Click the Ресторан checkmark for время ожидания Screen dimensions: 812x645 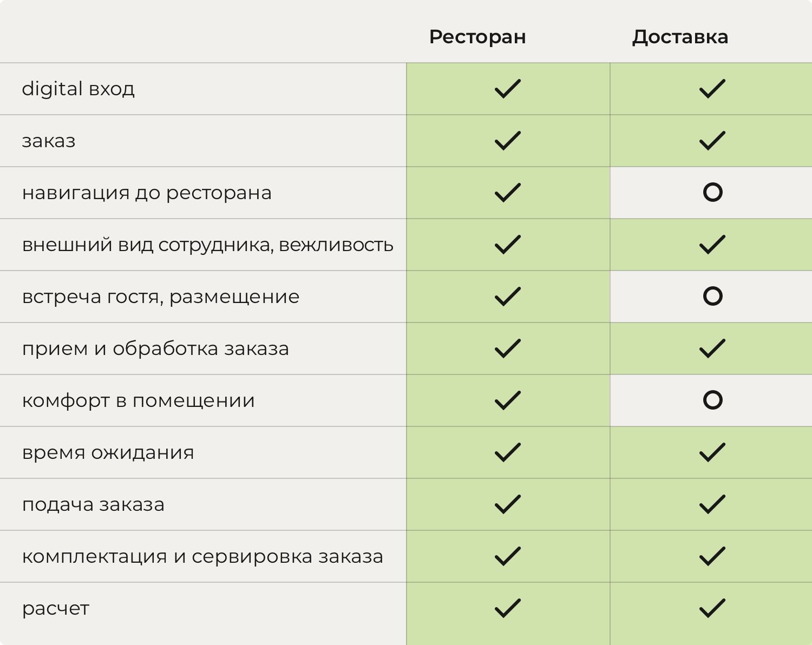(507, 452)
